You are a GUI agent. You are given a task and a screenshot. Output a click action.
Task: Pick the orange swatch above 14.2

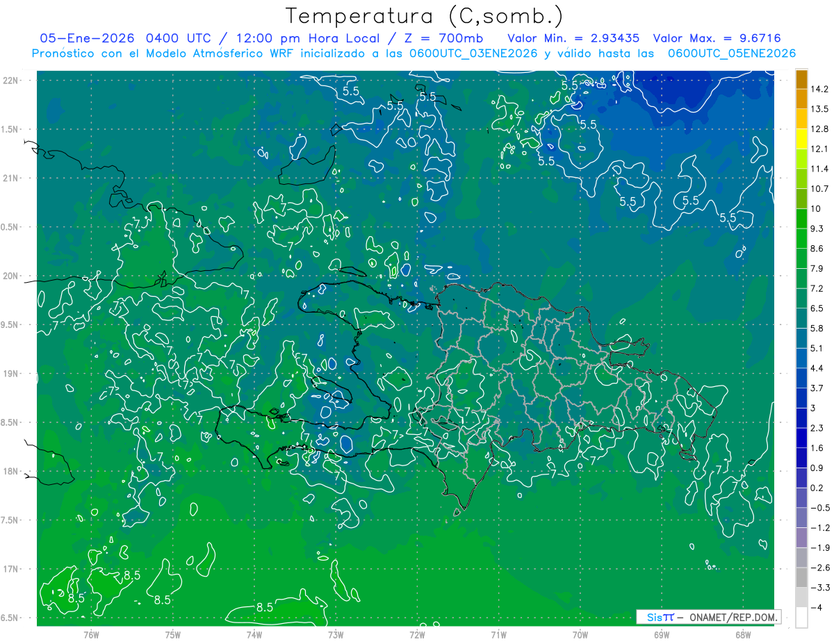coord(801,79)
